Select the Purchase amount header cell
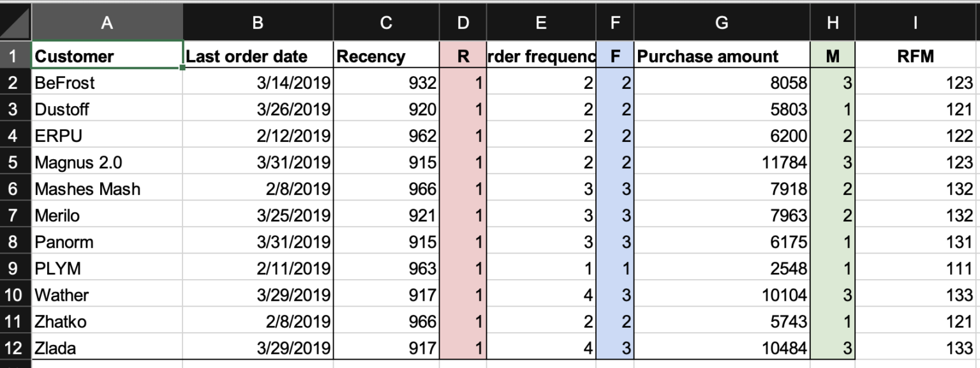 (722, 56)
